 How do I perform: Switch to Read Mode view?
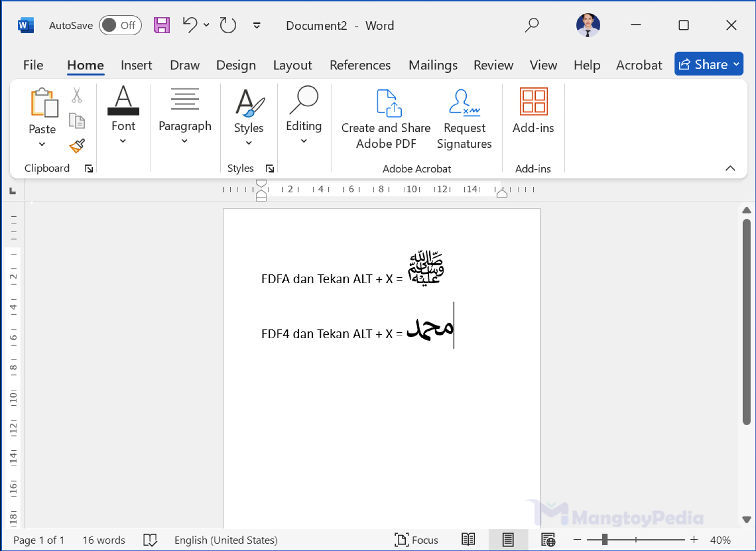point(468,539)
